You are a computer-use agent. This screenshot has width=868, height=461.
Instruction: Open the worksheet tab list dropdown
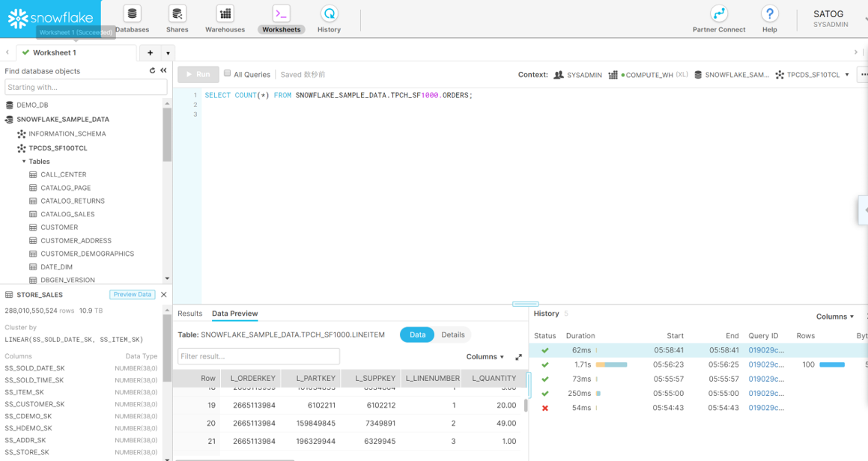click(168, 53)
